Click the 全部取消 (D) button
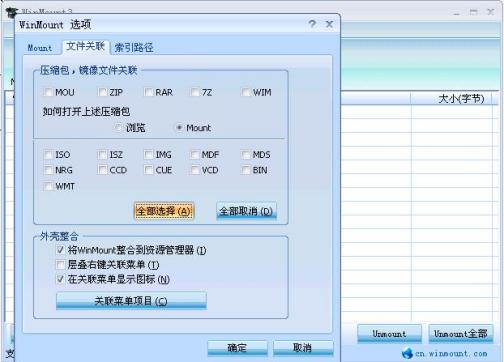 (246, 211)
